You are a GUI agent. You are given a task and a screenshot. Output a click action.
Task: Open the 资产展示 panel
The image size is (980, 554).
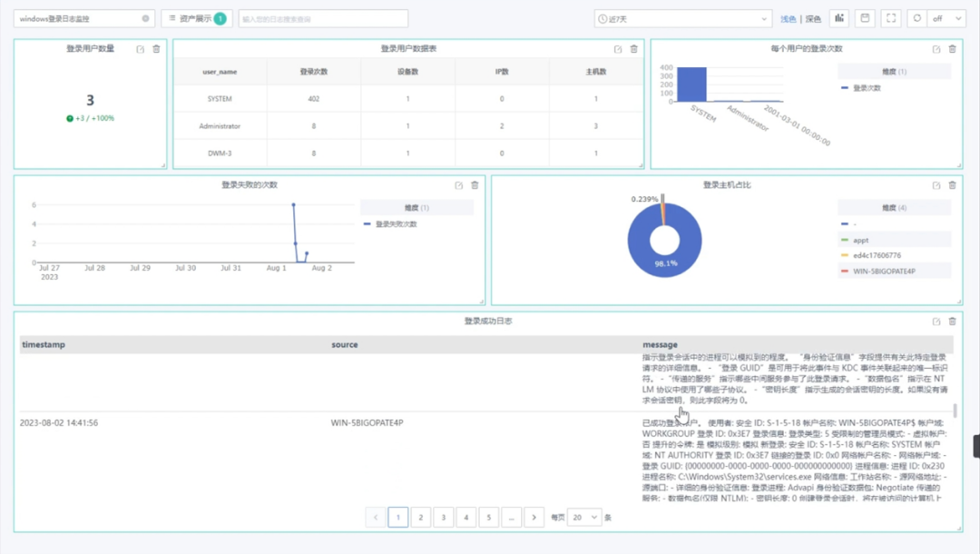(194, 17)
